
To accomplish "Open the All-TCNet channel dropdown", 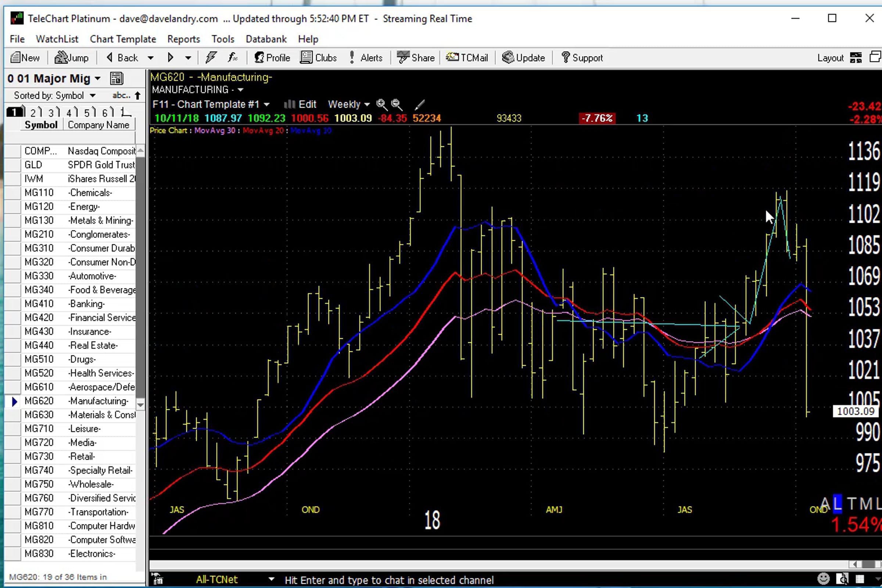I will pyautogui.click(x=271, y=580).
